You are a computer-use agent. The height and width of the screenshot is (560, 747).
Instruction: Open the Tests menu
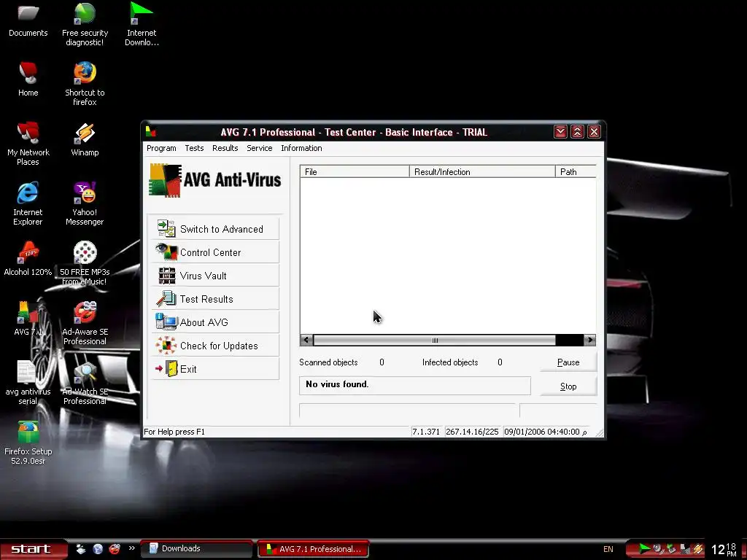tap(194, 148)
